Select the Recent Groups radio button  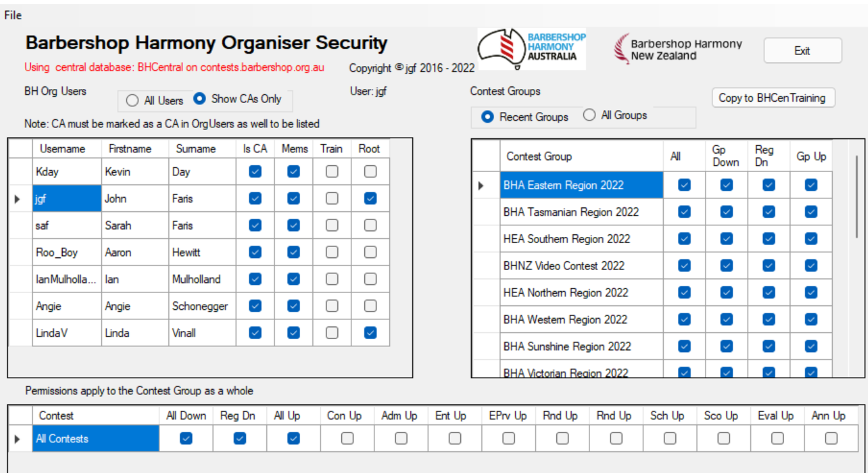(x=487, y=117)
